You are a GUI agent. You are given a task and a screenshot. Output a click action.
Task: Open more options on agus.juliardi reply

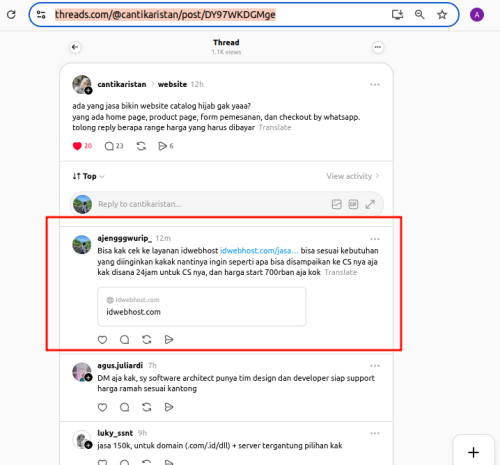pos(375,366)
